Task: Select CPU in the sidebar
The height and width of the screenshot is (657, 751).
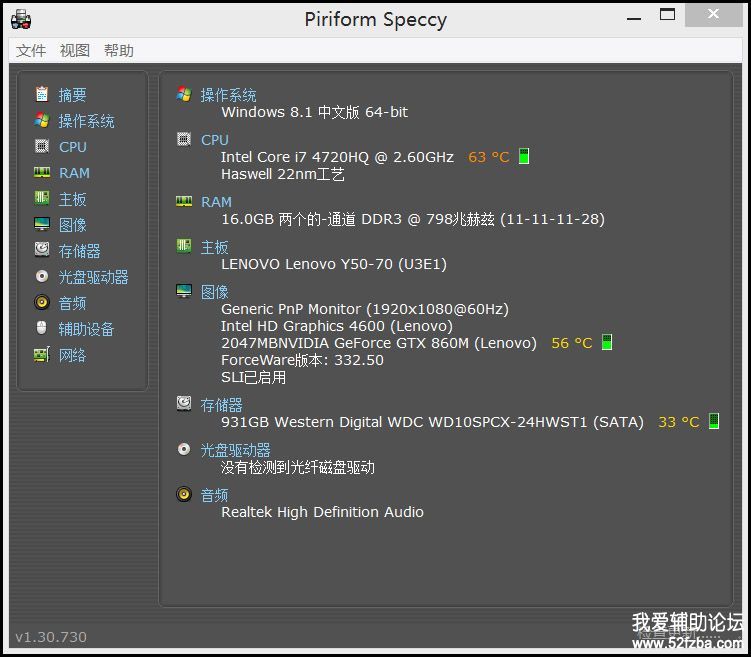Action: pos(73,147)
